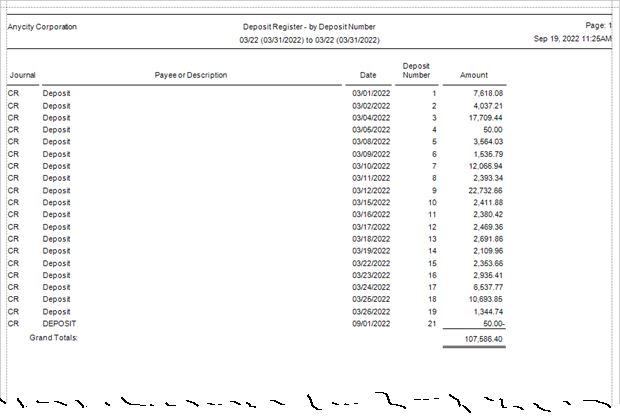Click the uppercase DEPOSIT description in last row
This screenshot has height=418, width=620.
point(59,324)
